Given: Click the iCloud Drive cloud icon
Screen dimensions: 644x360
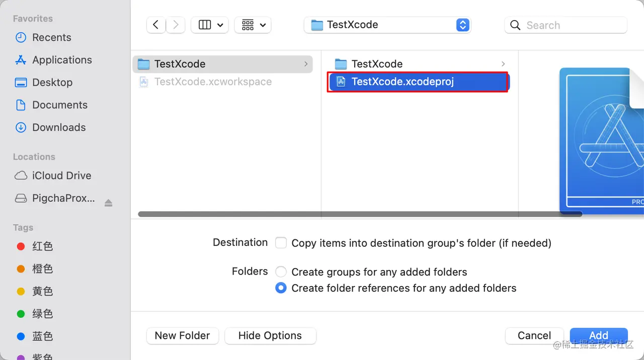Looking at the screenshot, I should click(21, 175).
